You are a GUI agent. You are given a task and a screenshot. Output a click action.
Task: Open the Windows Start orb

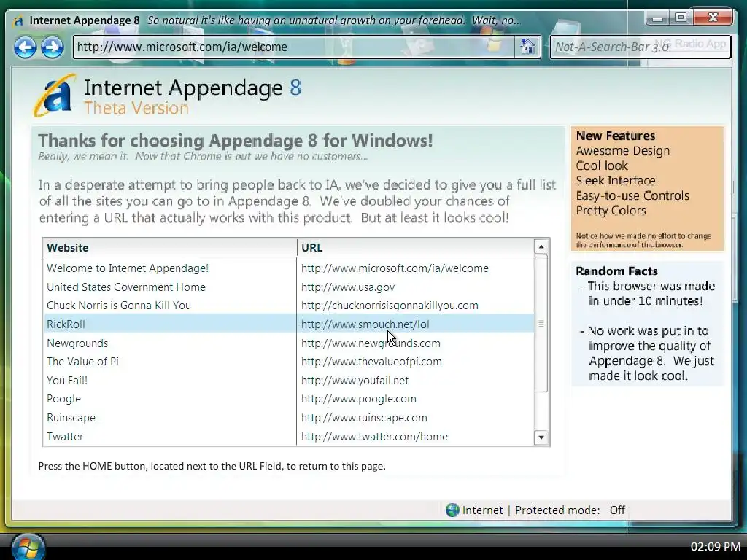(x=28, y=548)
